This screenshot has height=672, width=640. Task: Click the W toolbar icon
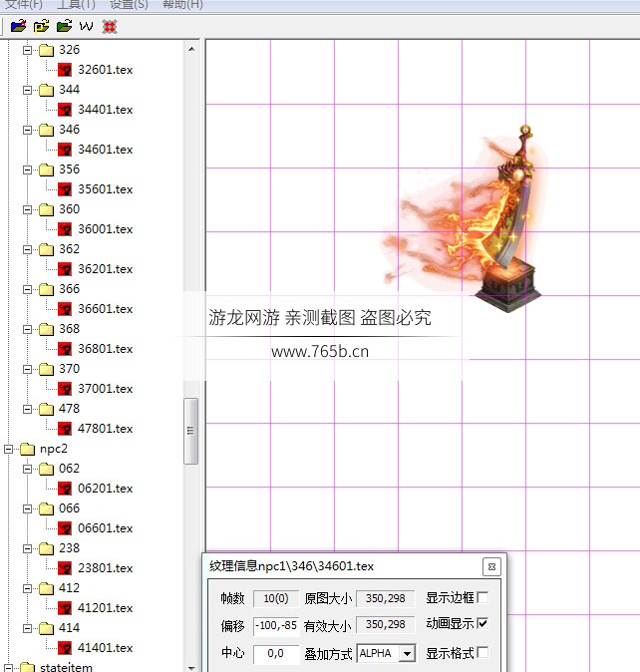click(x=86, y=27)
